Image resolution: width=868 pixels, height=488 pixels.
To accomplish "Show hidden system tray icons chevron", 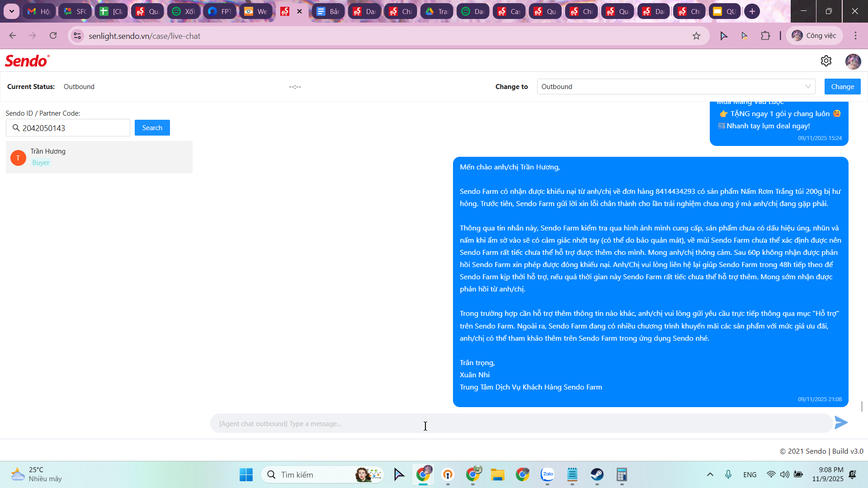I will point(710,474).
